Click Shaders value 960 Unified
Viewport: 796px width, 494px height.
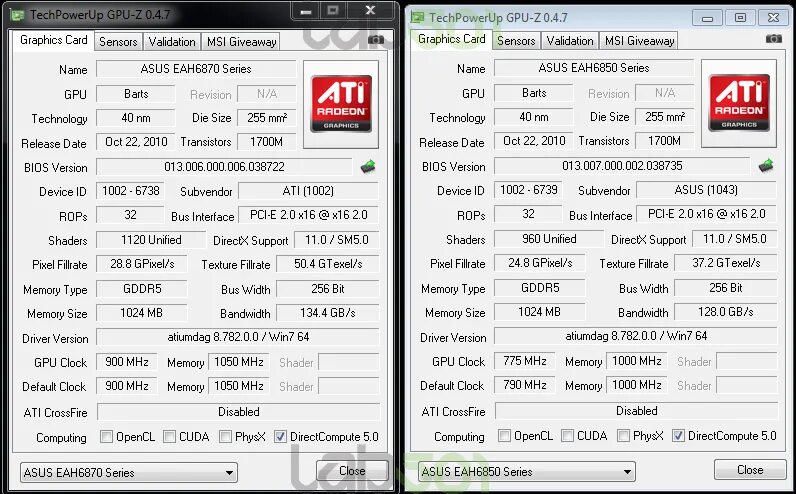coord(549,239)
